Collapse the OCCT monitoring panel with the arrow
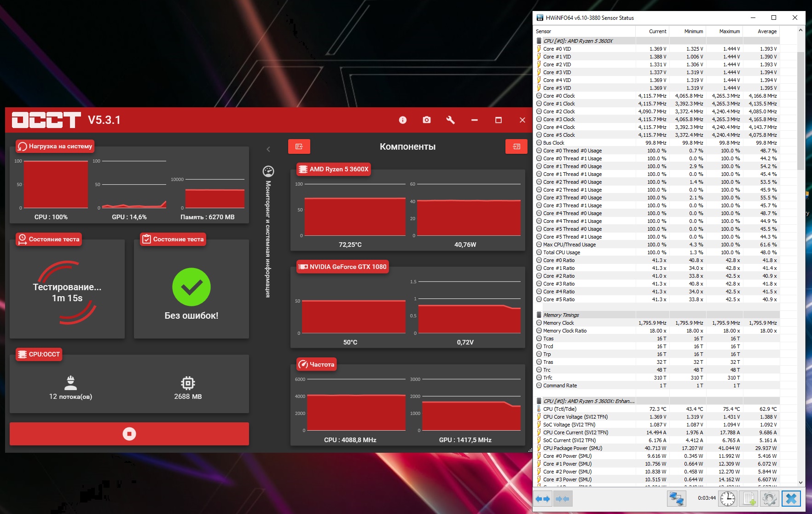This screenshot has width=812, height=514. [268, 149]
